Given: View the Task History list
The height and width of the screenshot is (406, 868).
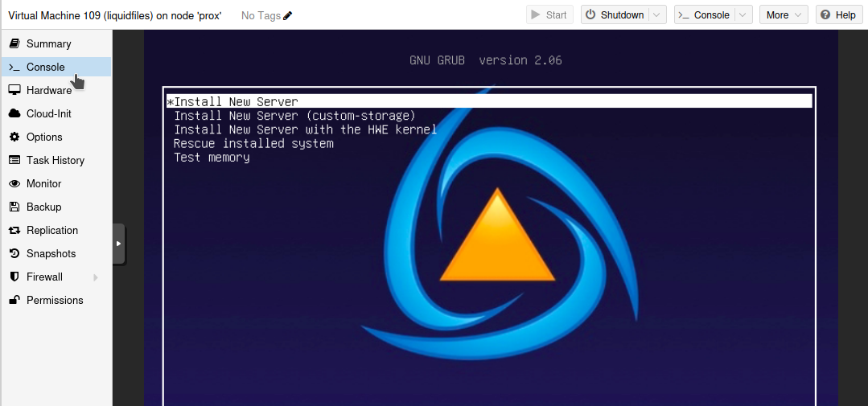Looking at the screenshot, I should coord(56,161).
